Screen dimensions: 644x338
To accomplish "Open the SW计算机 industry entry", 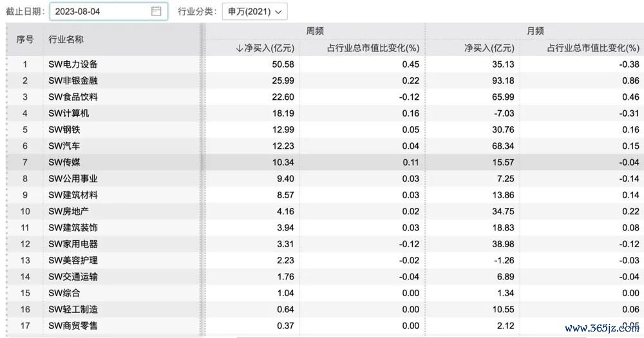I will pos(69,113).
